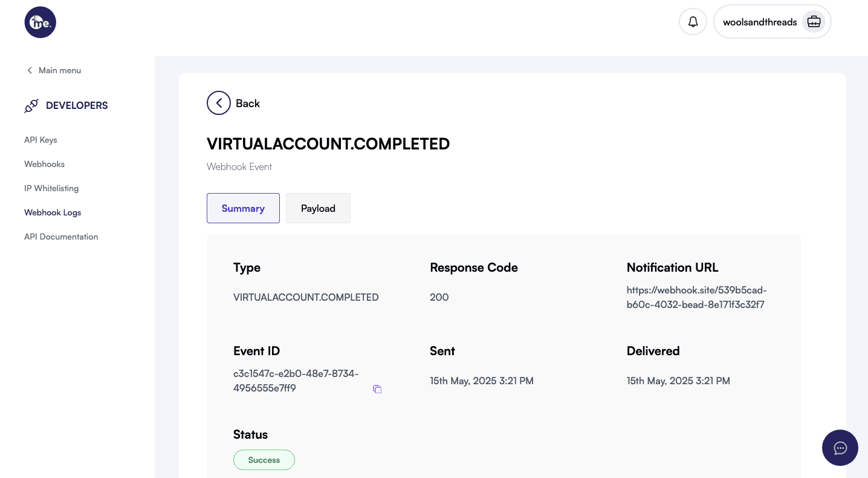Open the API Documentation link
The width and height of the screenshot is (868, 478).
point(61,237)
